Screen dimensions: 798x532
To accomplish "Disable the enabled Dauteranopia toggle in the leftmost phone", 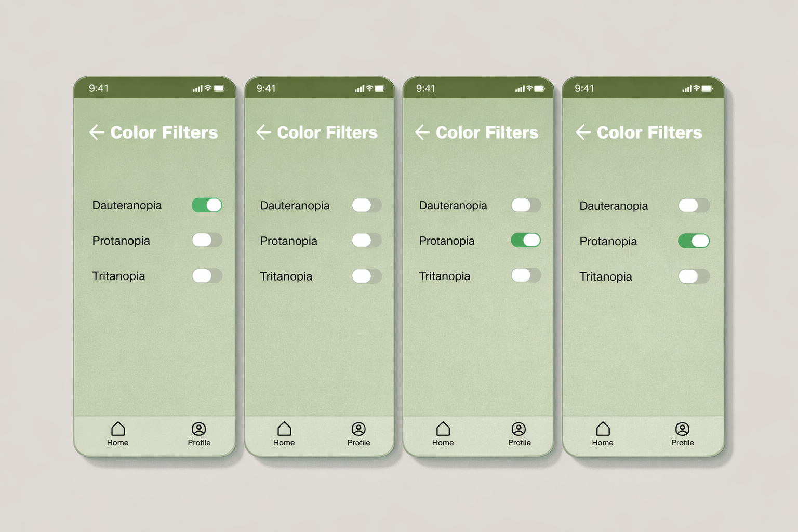I will tap(207, 205).
